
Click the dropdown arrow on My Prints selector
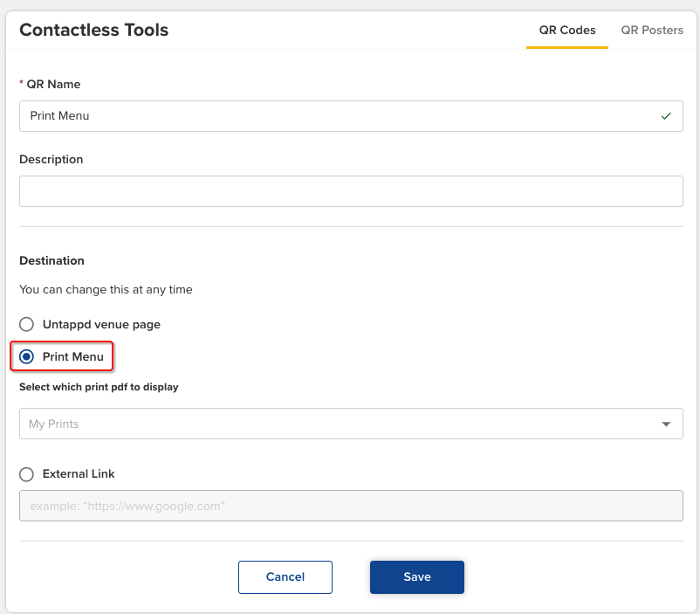[x=666, y=424]
